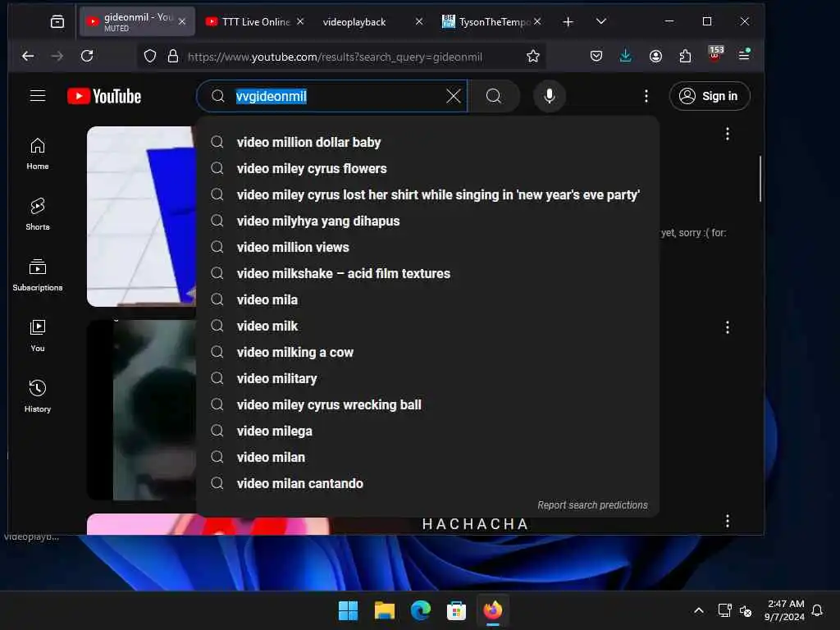The height and width of the screenshot is (630, 840).
Task: Start voice search with the microphone
Action: pyautogui.click(x=549, y=97)
